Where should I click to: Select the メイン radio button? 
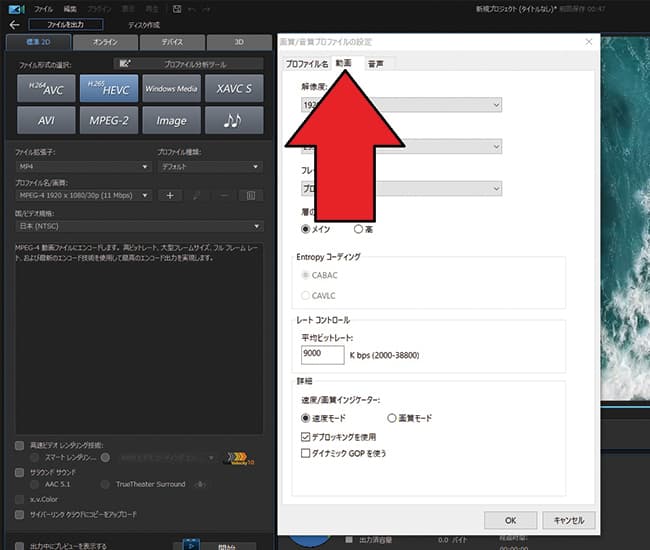306,229
